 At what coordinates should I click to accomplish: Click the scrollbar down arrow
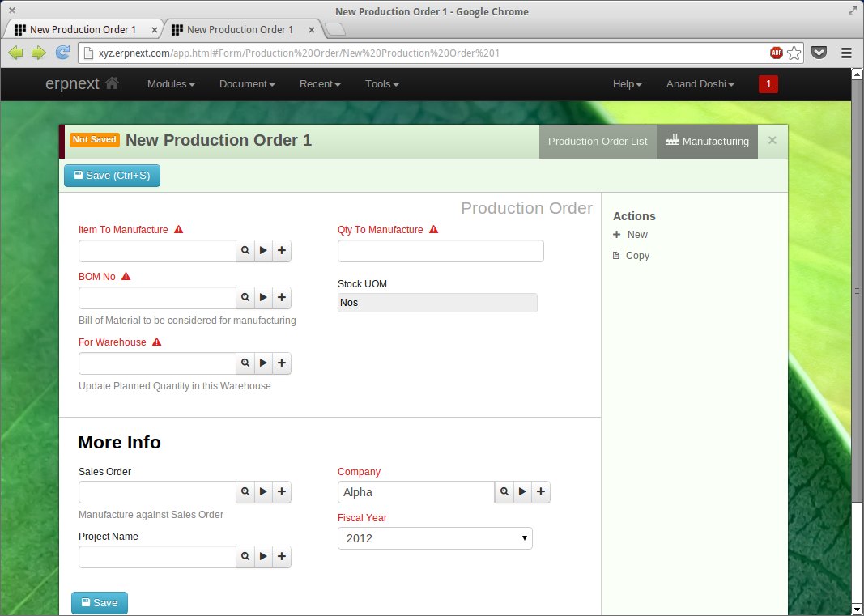pyautogui.click(x=857, y=610)
